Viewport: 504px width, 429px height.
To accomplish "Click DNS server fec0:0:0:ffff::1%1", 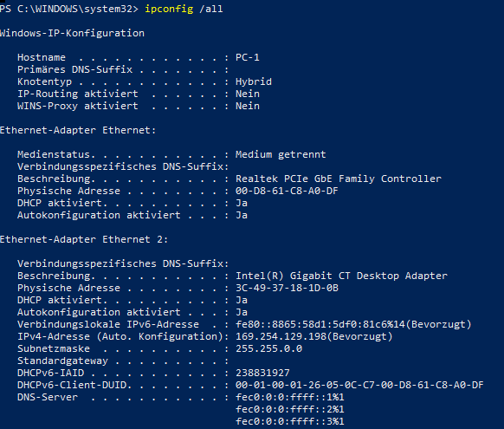I will tap(290, 397).
